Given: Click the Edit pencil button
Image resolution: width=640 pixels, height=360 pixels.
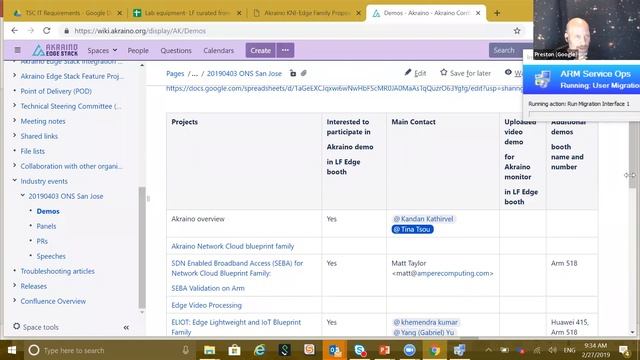Looking at the screenshot, I should (x=415, y=73).
